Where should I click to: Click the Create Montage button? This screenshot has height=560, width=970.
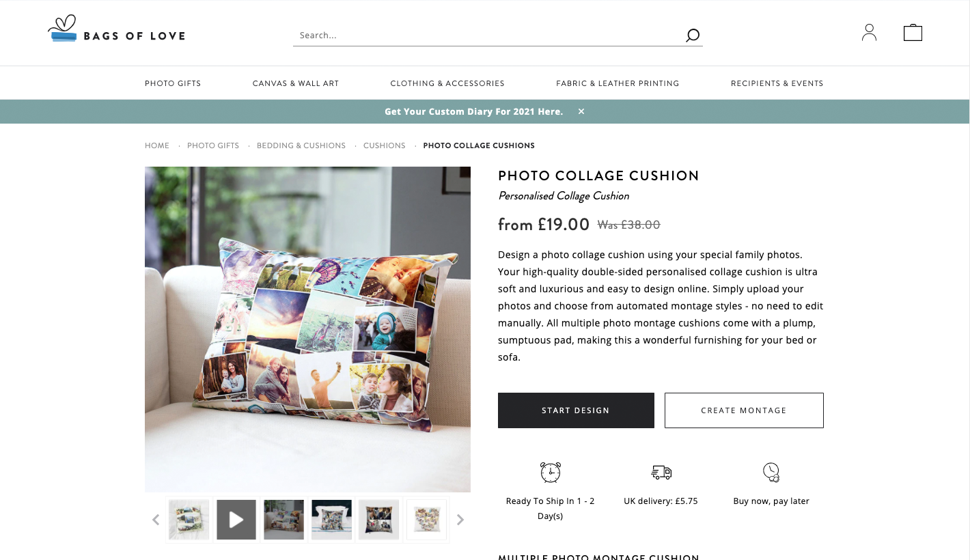pyautogui.click(x=744, y=410)
